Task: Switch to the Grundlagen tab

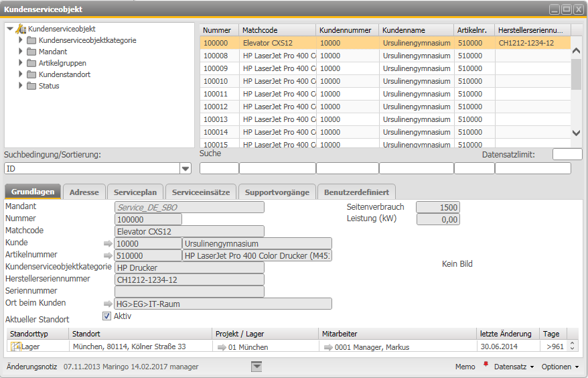Action: point(33,192)
